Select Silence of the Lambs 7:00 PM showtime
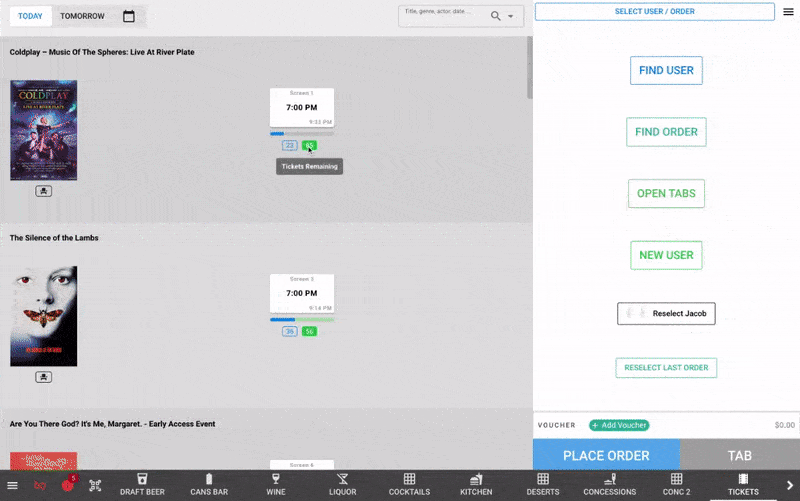Viewport: 800px width, 501px height. (x=302, y=293)
